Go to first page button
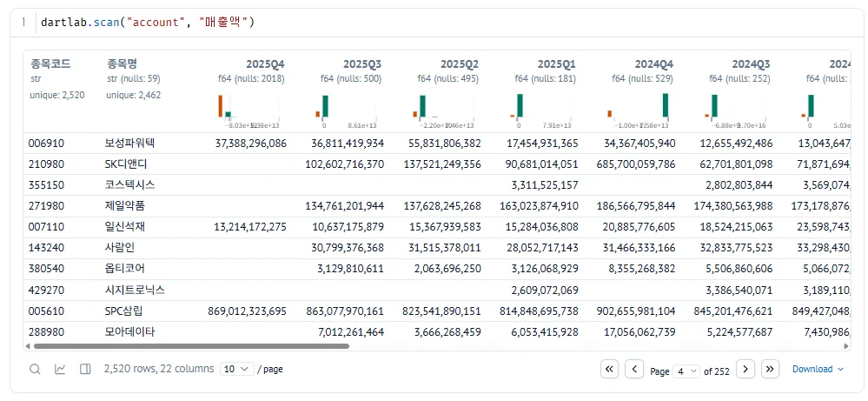Viewport: 868px width, 401px height. tap(609, 369)
